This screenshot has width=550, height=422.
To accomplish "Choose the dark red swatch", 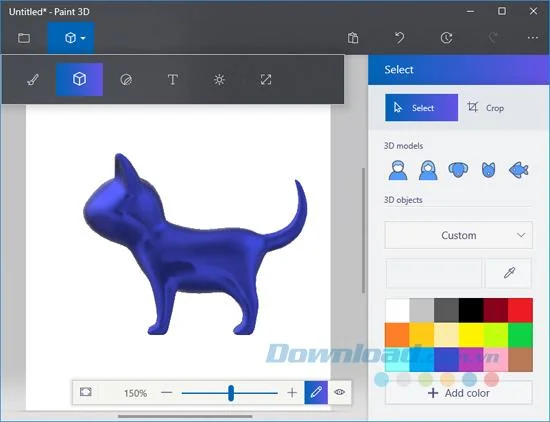I will [496, 310].
